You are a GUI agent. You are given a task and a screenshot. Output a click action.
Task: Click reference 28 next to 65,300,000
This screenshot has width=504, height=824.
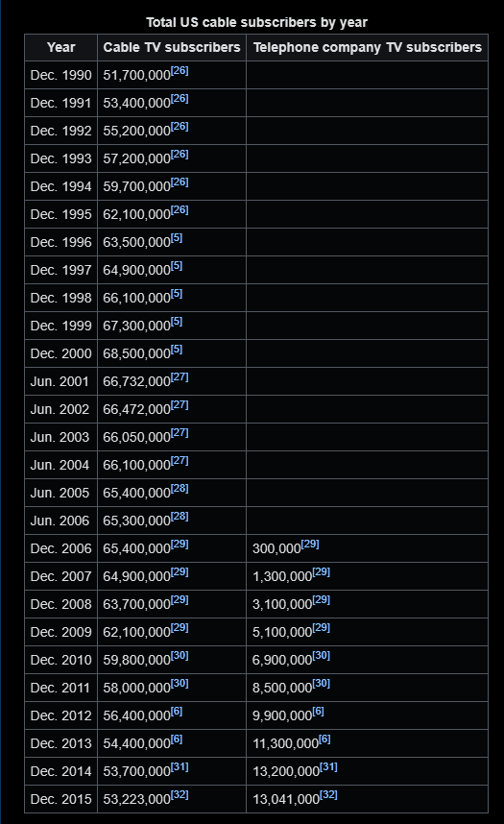180,517
